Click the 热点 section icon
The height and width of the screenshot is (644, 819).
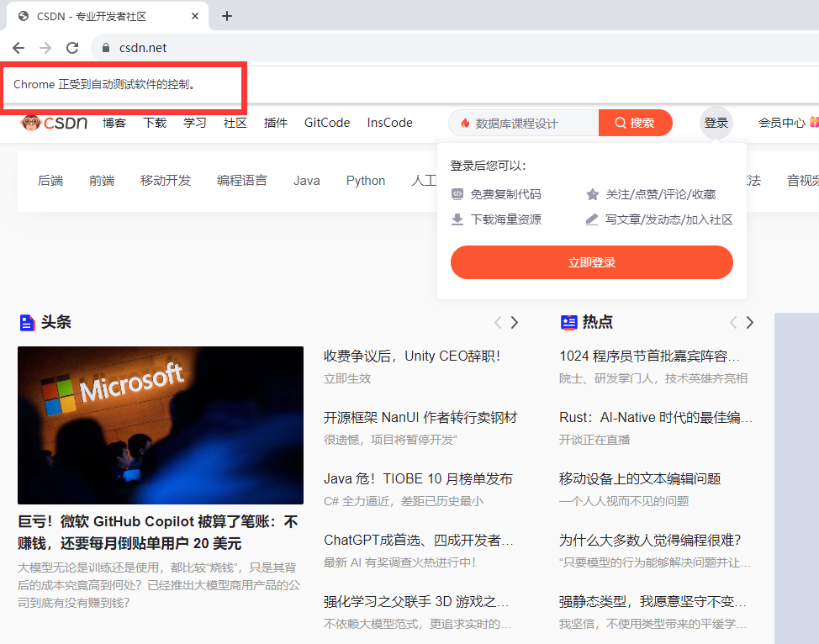[568, 322]
